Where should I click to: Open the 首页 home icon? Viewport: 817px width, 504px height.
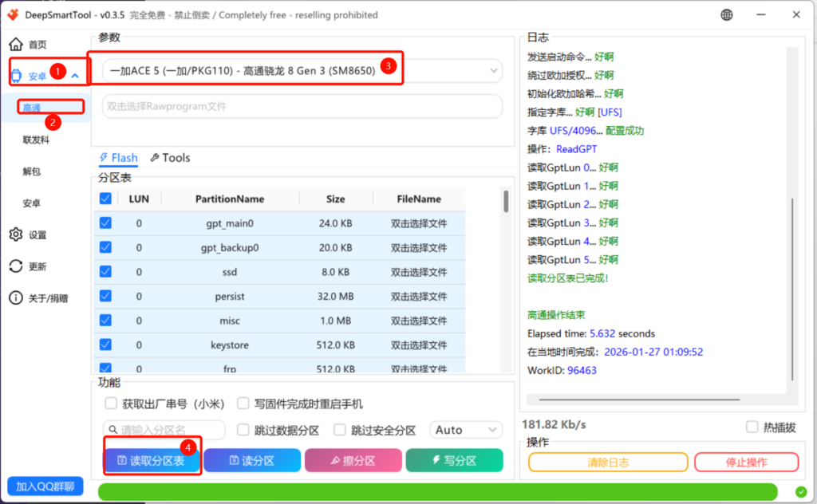pos(16,45)
